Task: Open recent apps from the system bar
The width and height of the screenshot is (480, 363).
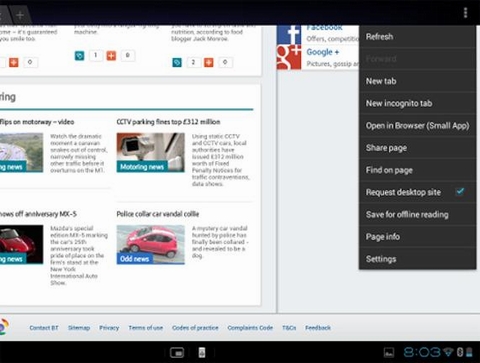Action: [177, 352]
